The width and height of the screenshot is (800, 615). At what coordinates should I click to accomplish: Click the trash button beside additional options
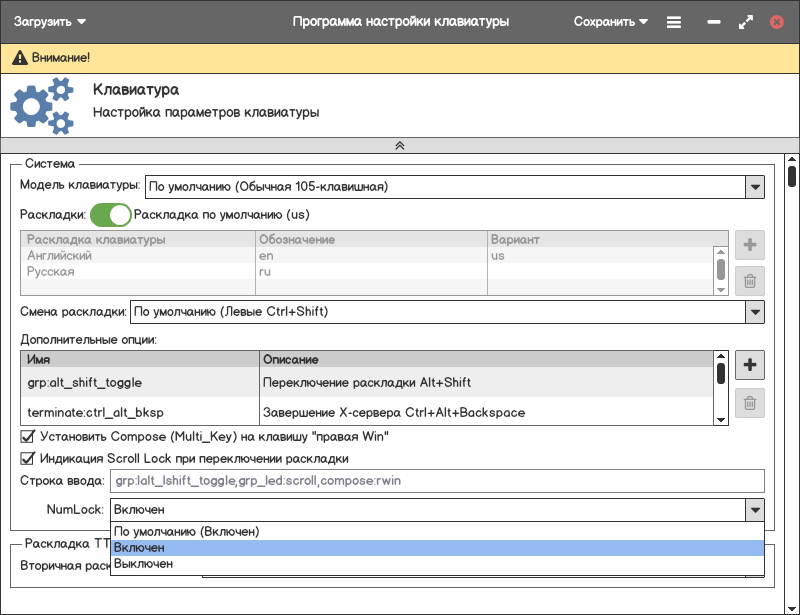[750, 404]
